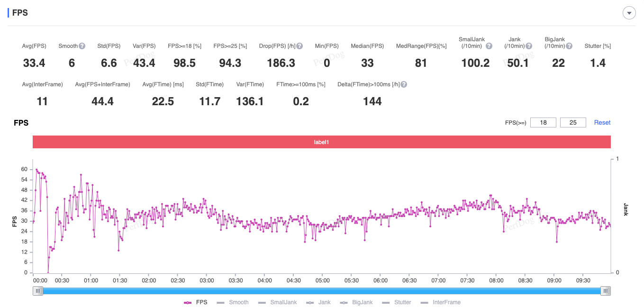Click the FPS>=25 value 94.3
The height and width of the screenshot is (308, 644).
coord(230,63)
